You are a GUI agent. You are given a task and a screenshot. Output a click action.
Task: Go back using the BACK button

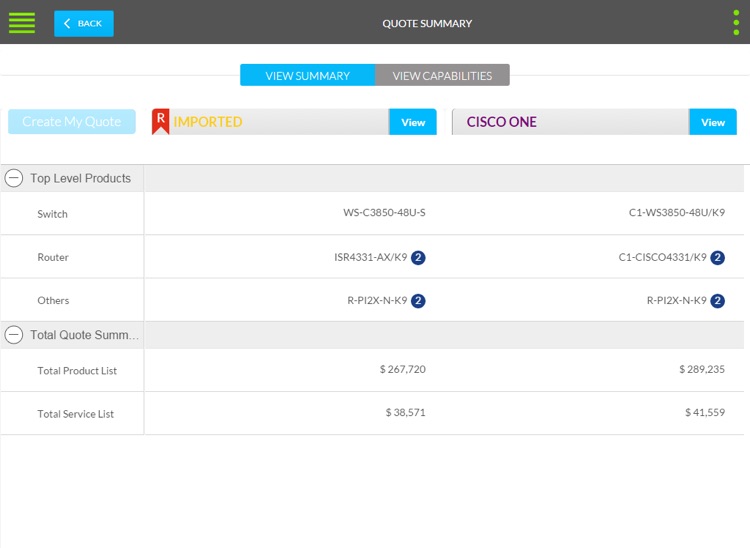pyautogui.click(x=84, y=23)
